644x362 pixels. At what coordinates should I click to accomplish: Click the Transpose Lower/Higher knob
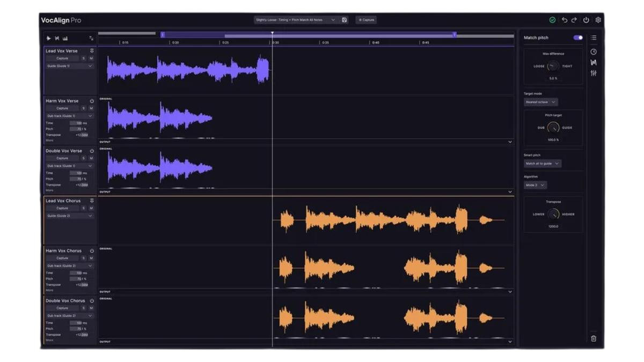[x=553, y=214]
